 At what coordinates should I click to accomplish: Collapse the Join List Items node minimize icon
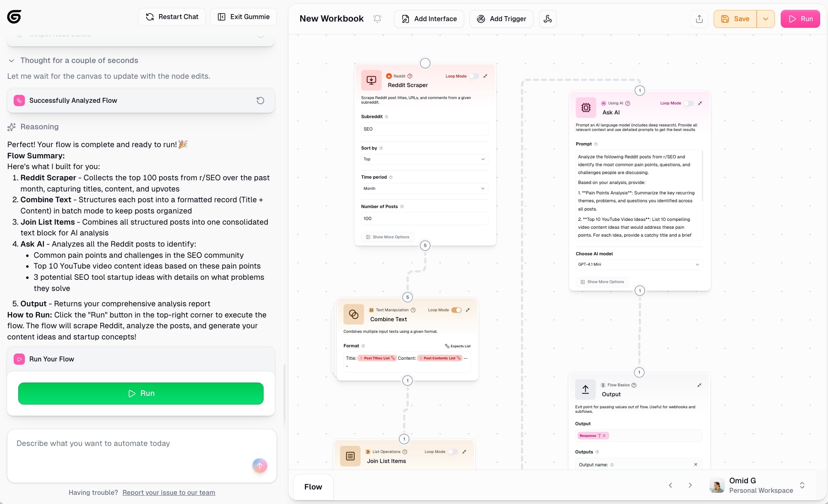coord(464,452)
